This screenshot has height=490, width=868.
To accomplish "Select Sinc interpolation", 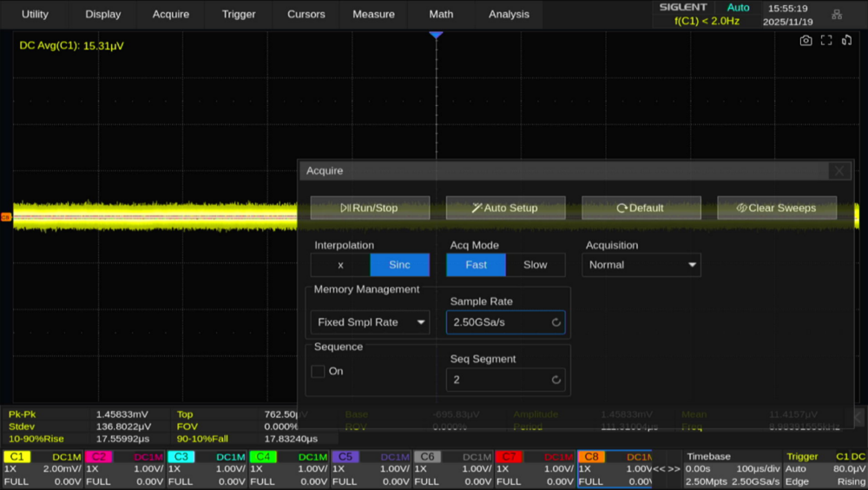I will click(399, 265).
